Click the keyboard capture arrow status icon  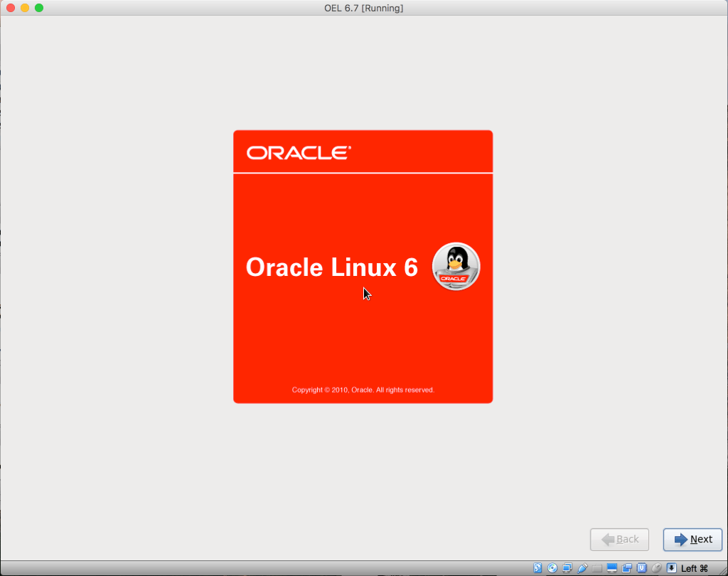671,568
